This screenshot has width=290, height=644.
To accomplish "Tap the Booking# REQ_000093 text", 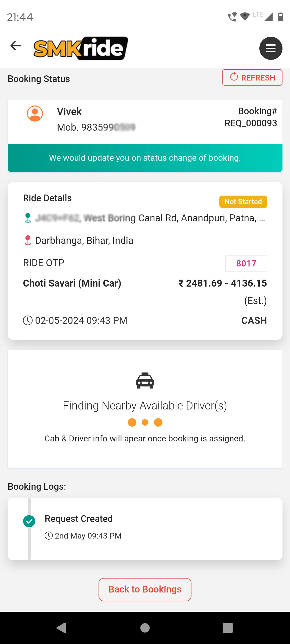I will tap(251, 117).
